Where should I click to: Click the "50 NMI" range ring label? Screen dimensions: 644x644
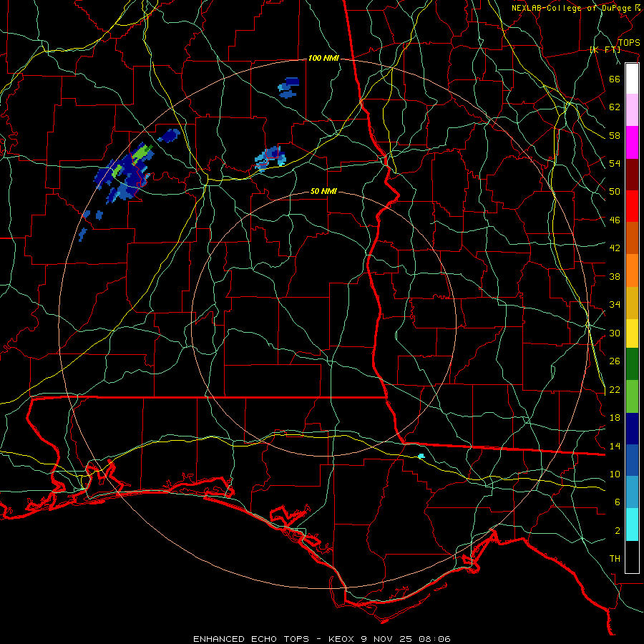323,191
